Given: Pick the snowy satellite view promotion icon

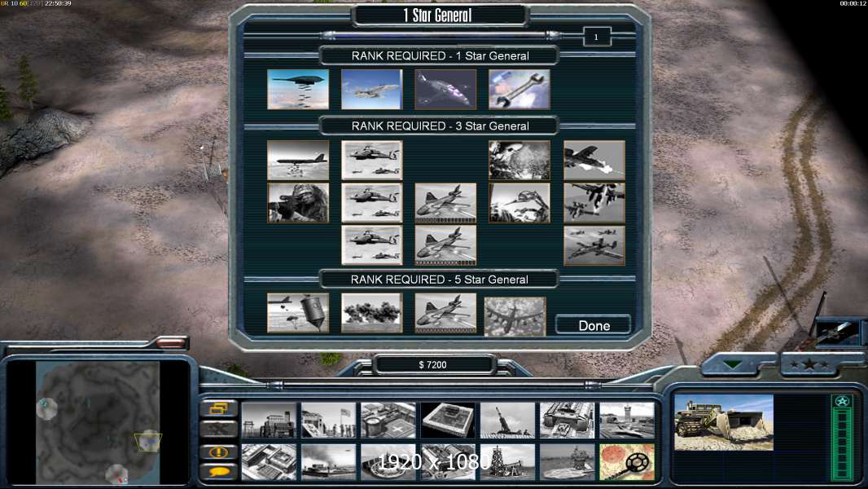Looking at the screenshot, I should point(519,160).
